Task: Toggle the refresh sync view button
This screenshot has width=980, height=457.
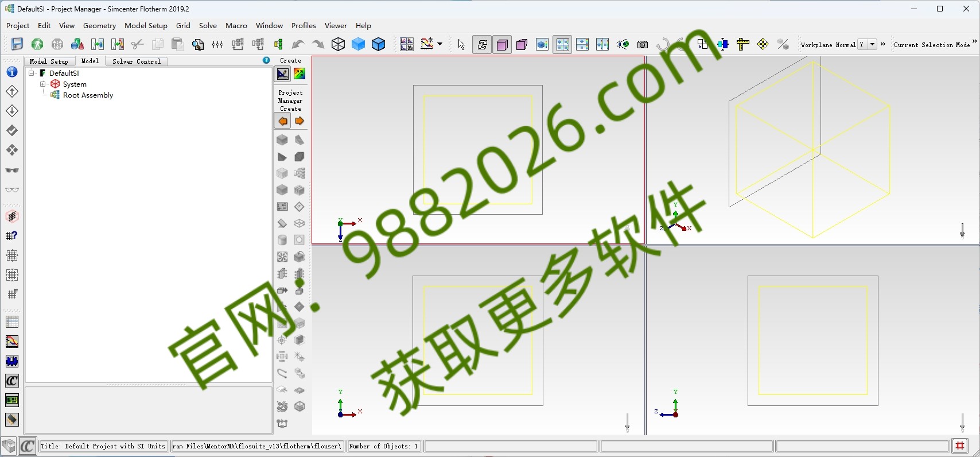Action: (482, 44)
